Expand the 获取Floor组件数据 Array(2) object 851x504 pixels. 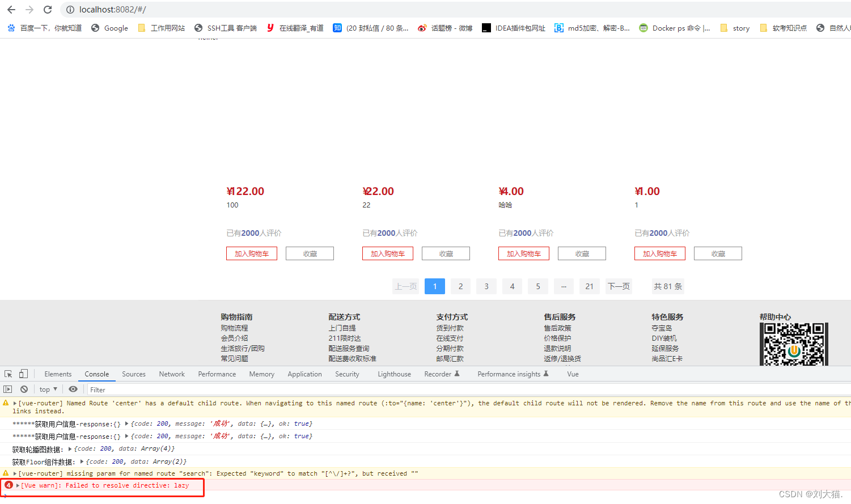(82, 461)
